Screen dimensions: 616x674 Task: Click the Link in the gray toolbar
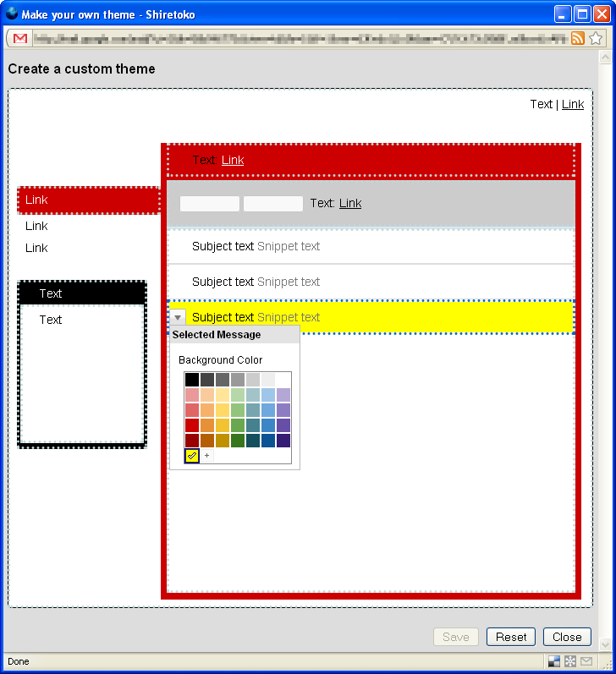pos(350,203)
